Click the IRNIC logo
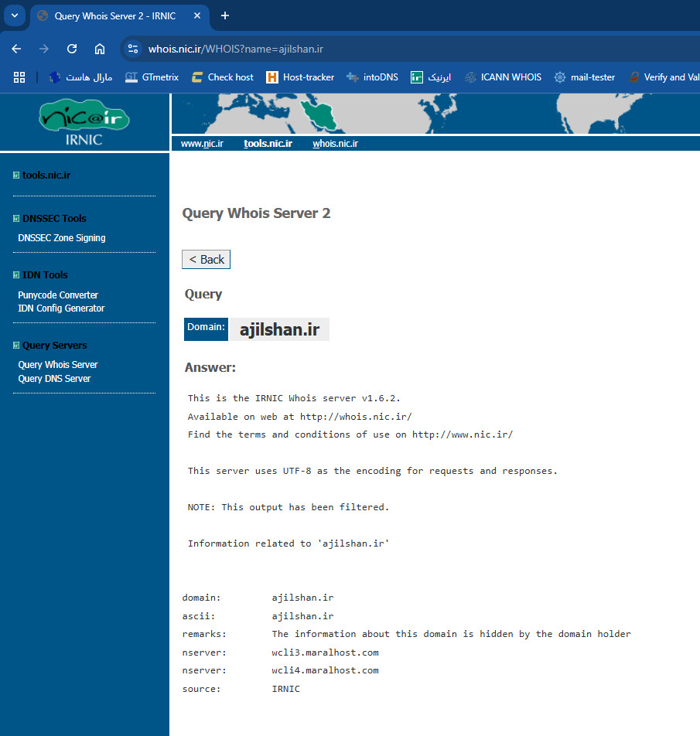Image resolution: width=700 pixels, height=736 pixels. [x=84, y=122]
